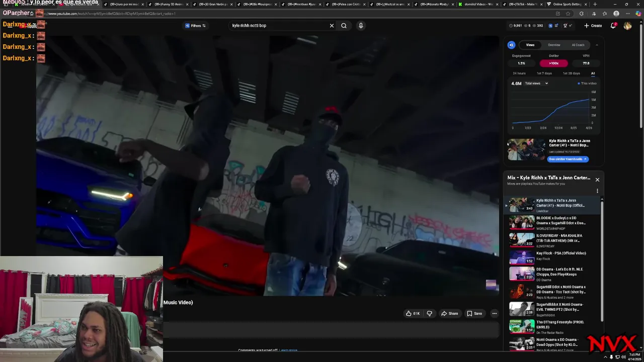The width and height of the screenshot is (644, 362).
Task: Open the Filters control
Action: coord(195,26)
